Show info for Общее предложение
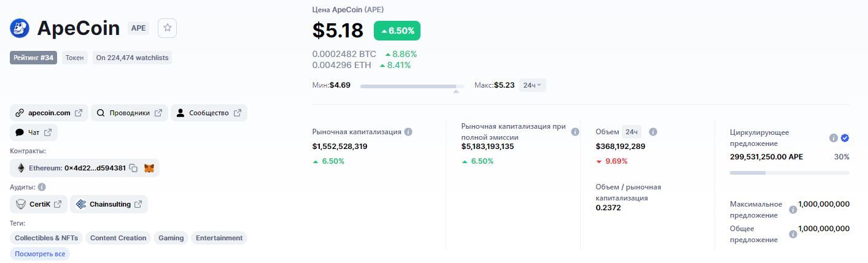The width and height of the screenshot is (868, 263). pos(792,234)
